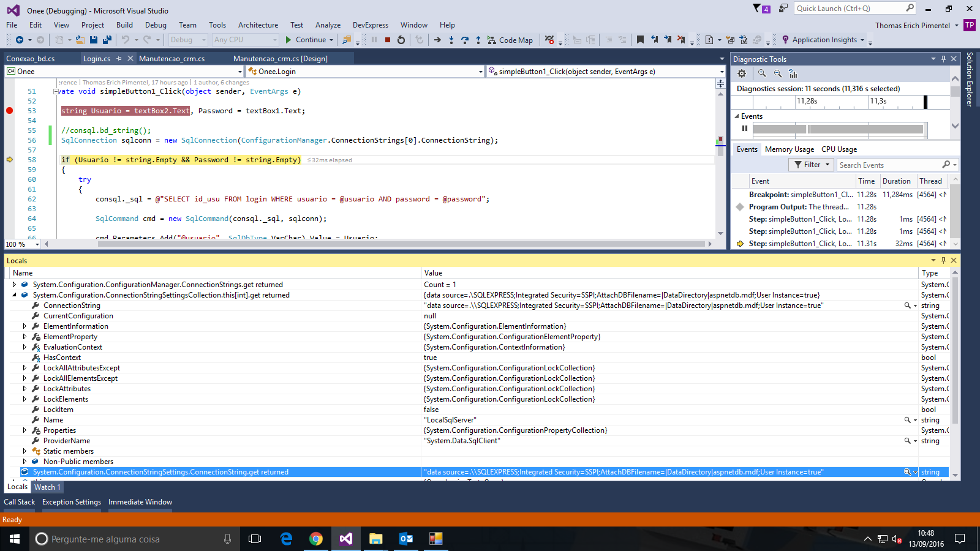
Task: Save current file with single disk icon
Action: click(x=94, y=40)
